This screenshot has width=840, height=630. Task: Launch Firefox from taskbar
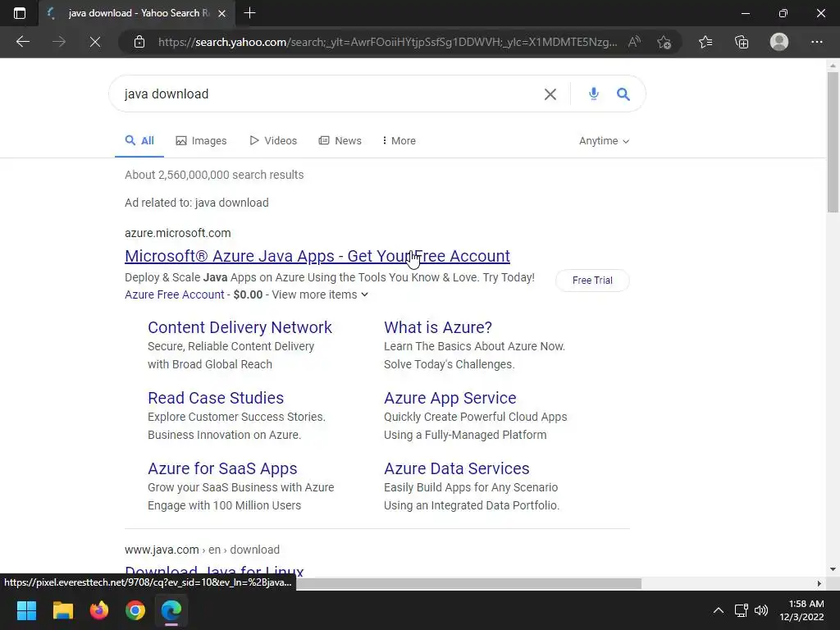point(99,610)
